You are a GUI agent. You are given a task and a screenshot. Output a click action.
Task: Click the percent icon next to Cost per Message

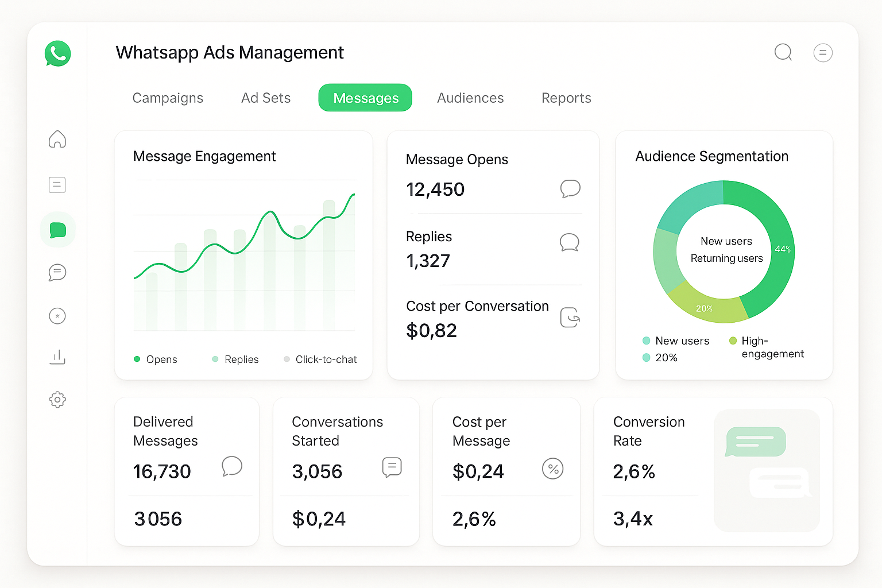552,469
